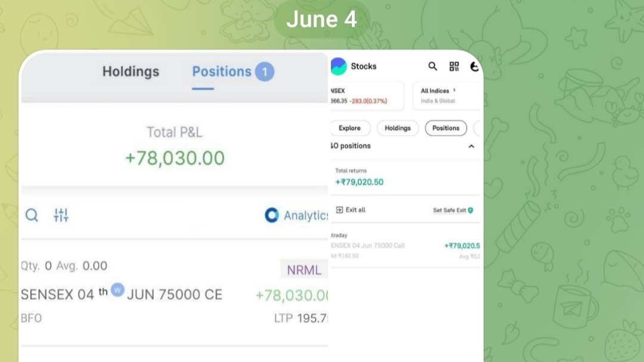
Task: Search stocks using the top-right magnifier
Action: point(432,66)
